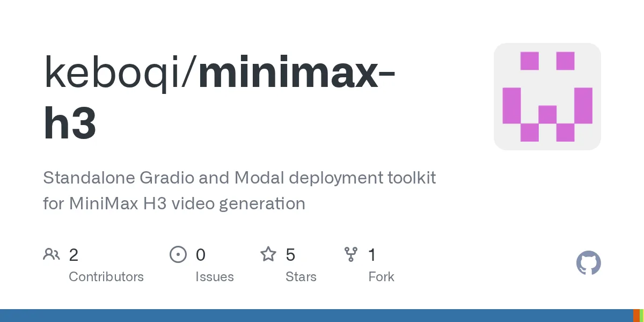Image resolution: width=644 pixels, height=322 pixels.
Task: Click the fork count "1"
Action: [372, 255]
